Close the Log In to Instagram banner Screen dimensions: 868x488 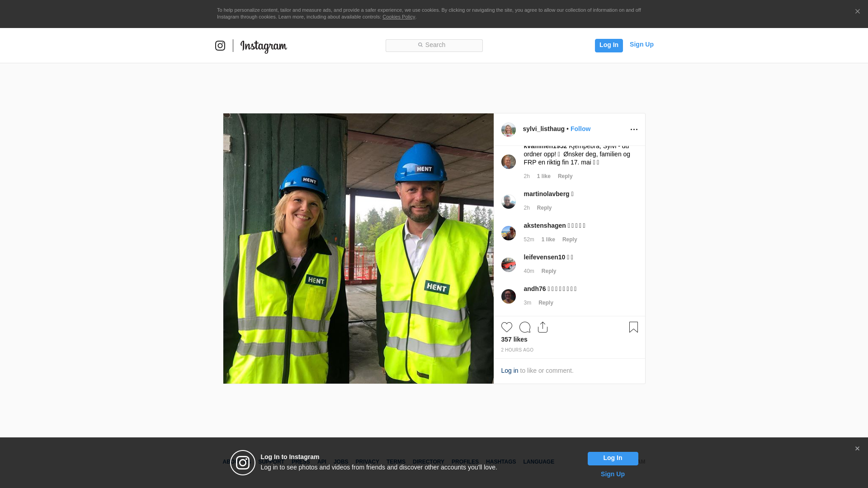click(857, 449)
